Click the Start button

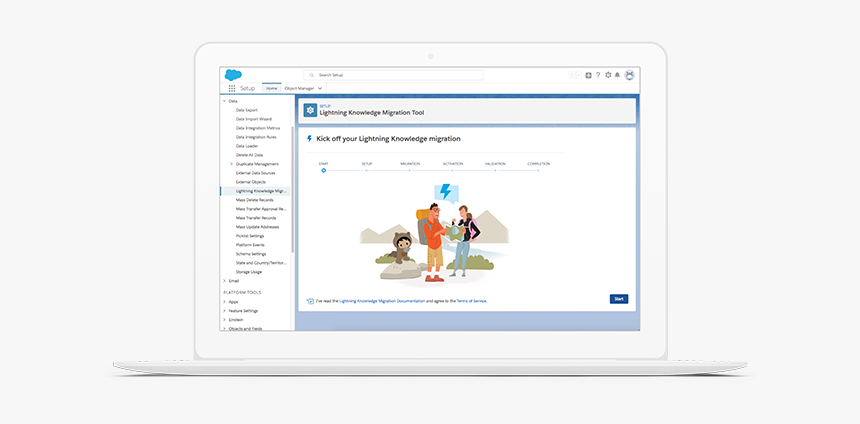point(619,299)
